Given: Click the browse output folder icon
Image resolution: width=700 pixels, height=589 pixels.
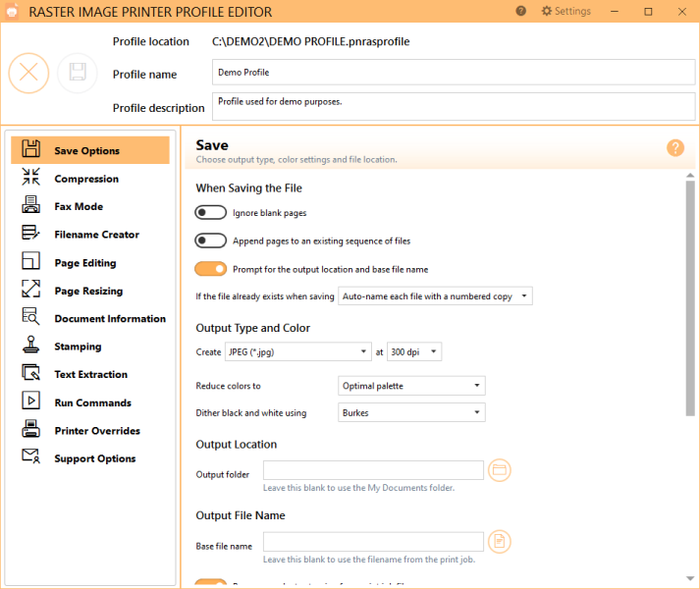Looking at the screenshot, I should [x=499, y=470].
